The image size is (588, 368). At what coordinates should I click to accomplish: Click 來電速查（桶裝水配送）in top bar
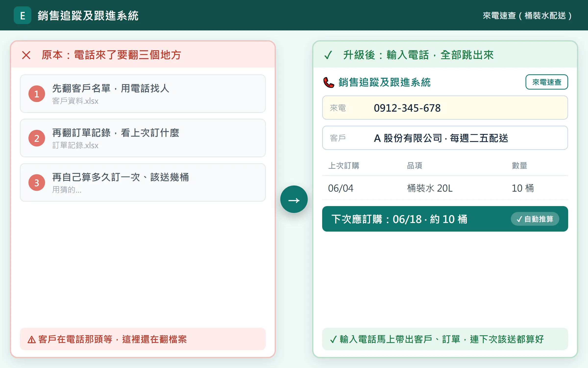[527, 15]
